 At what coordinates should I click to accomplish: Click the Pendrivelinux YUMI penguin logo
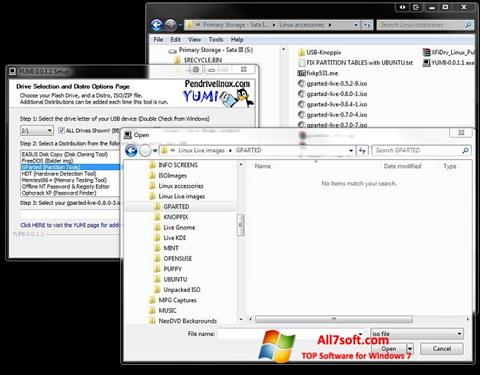click(x=218, y=94)
